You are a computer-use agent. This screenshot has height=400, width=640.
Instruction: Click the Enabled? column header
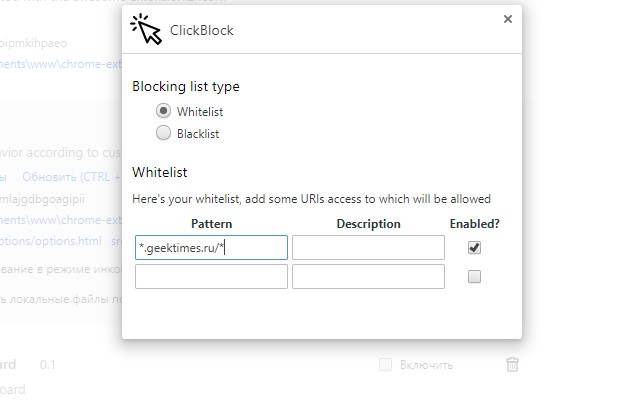coord(475,224)
